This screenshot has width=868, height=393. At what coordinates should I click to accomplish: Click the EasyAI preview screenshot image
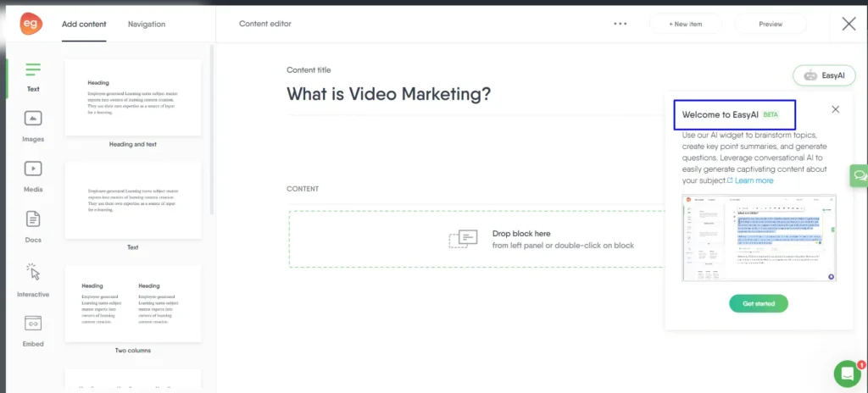(759, 238)
